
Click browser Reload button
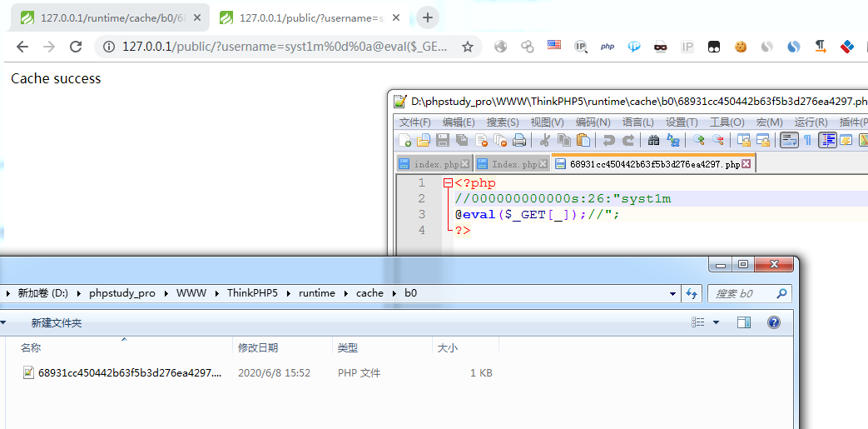click(x=76, y=47)
